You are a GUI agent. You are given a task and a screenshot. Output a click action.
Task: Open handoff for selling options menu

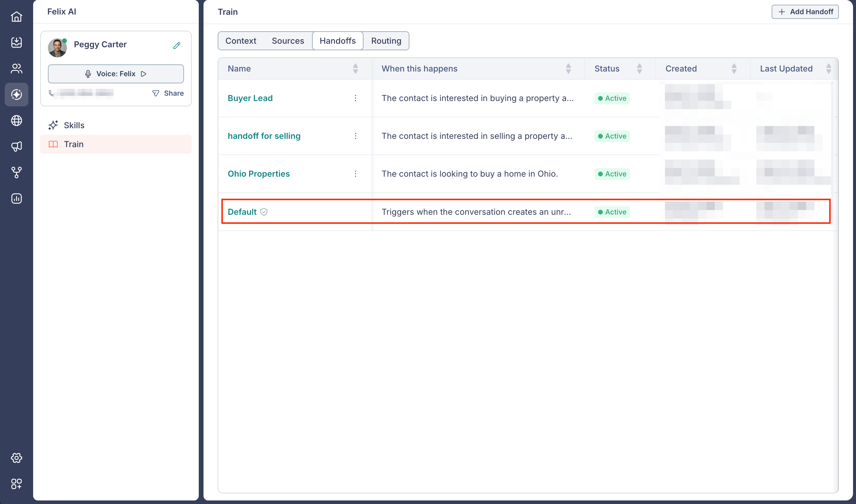pos(355,136)
